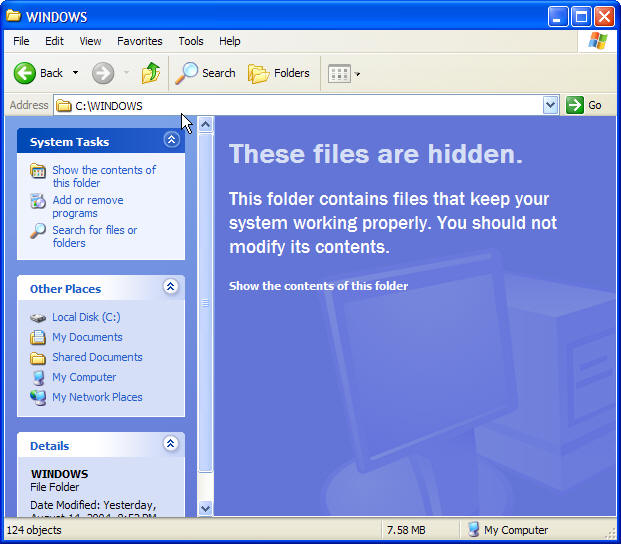Click the search magnifier icon in System Tasks
This screenshot has height=544, width=621.
[38, 231]
